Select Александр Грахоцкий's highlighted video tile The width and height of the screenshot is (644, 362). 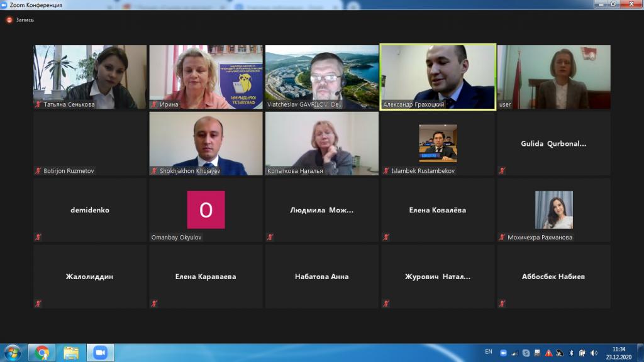pyautogui.click(x=438, y=77)
